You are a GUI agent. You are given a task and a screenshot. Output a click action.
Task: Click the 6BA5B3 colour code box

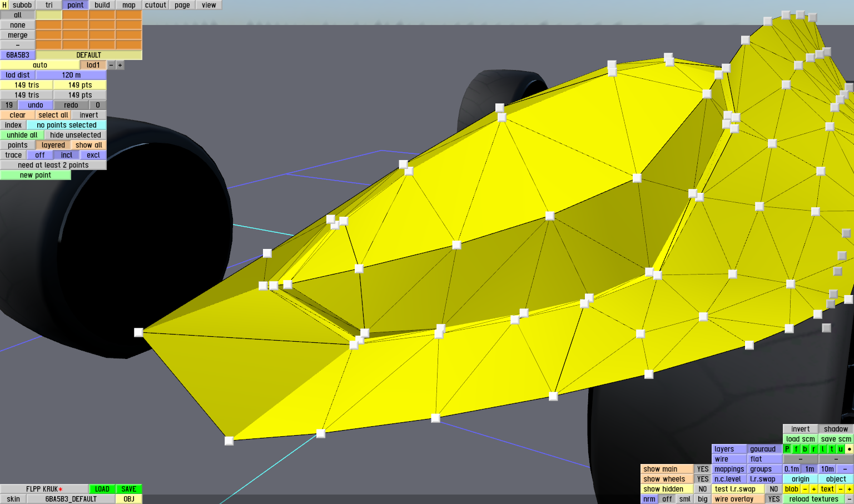[x=18, y=55]
